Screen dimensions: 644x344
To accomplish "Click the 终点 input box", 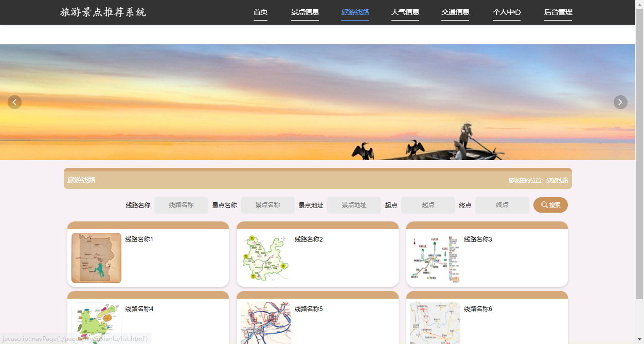I will click(502, 205).
